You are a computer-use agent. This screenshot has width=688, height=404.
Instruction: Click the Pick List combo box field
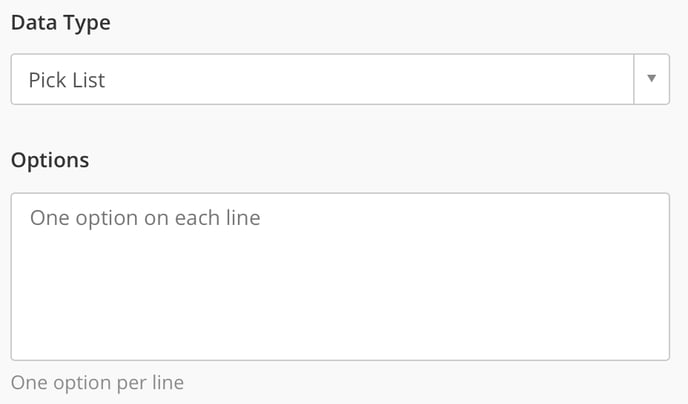[x=322, y=79]
